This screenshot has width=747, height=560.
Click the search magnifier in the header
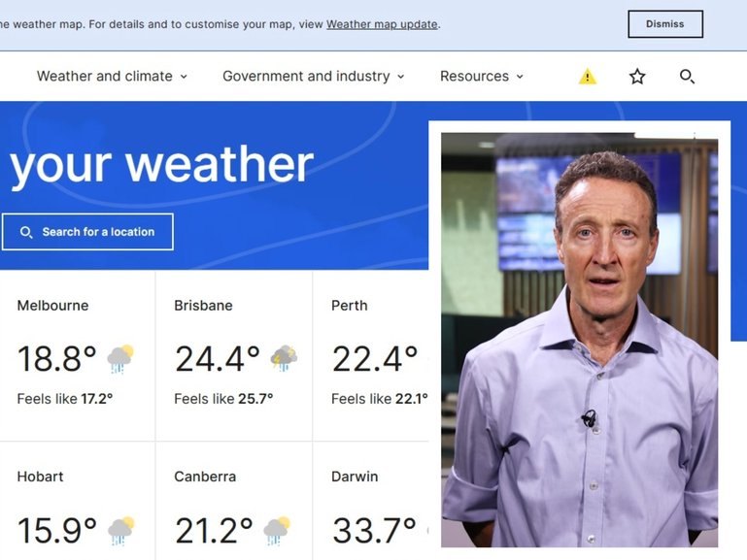tap(687, 77)
